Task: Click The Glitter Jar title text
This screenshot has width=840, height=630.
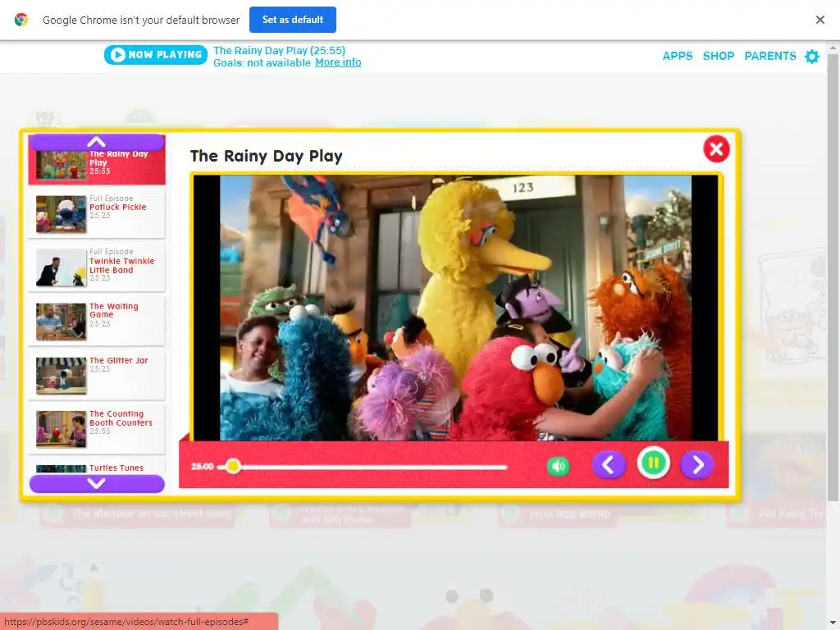Action: click(118, 360)
